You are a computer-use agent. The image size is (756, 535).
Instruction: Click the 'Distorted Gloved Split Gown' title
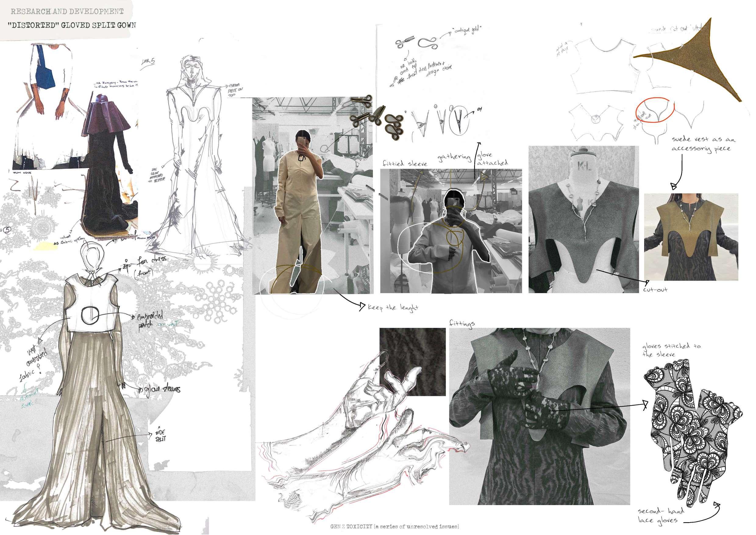(72, 25)
